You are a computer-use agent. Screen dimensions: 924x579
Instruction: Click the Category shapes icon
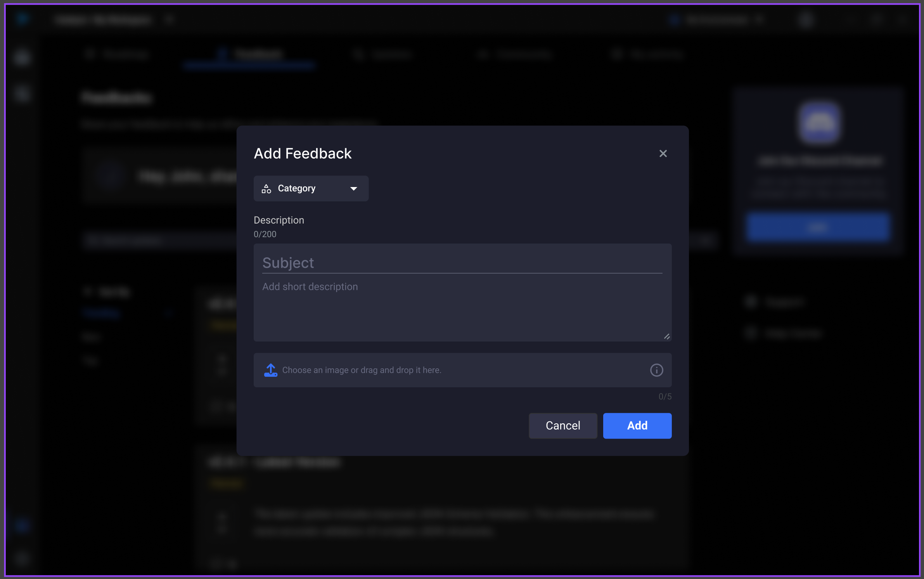(x=266, y=189)
